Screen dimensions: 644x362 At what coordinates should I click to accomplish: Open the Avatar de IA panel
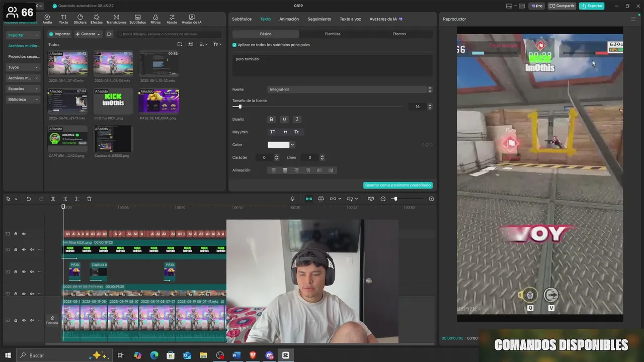click(192, 19)
